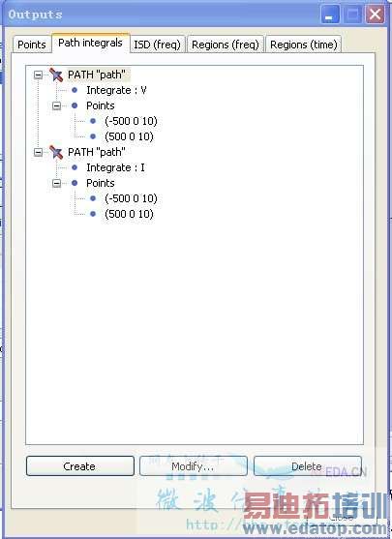
Task: Switch to Regions (freq) tab
Action: pyautogui.click(x=226, y=45)
